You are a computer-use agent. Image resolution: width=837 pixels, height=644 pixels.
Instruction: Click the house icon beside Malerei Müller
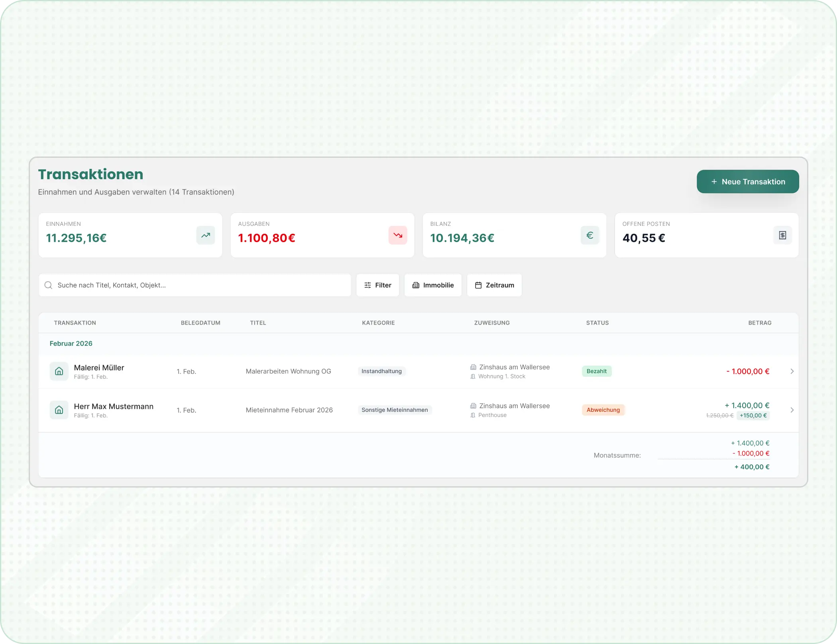coord(59,371)
